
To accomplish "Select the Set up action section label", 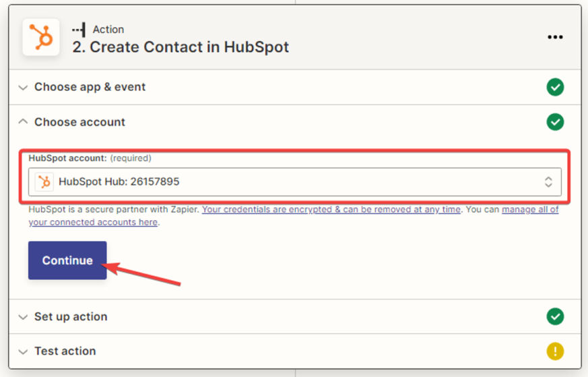I will pyautogui.click(x=71, y=316).
